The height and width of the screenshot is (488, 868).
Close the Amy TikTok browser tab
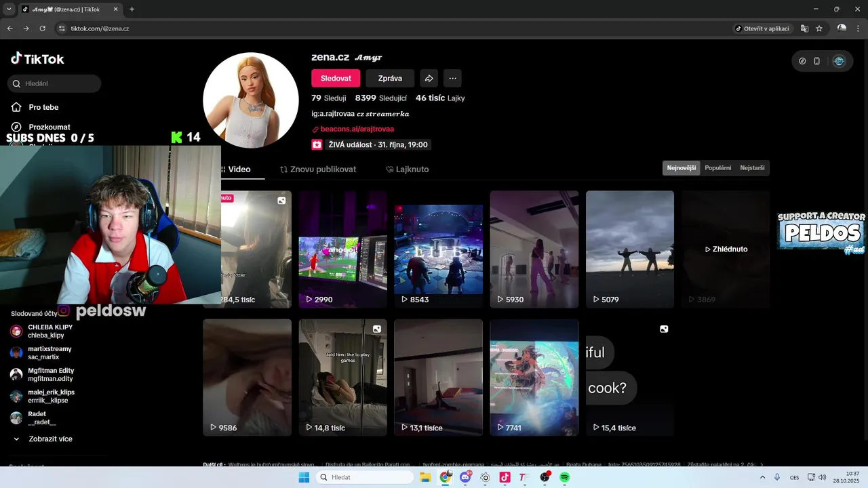[x=117, y=9]
